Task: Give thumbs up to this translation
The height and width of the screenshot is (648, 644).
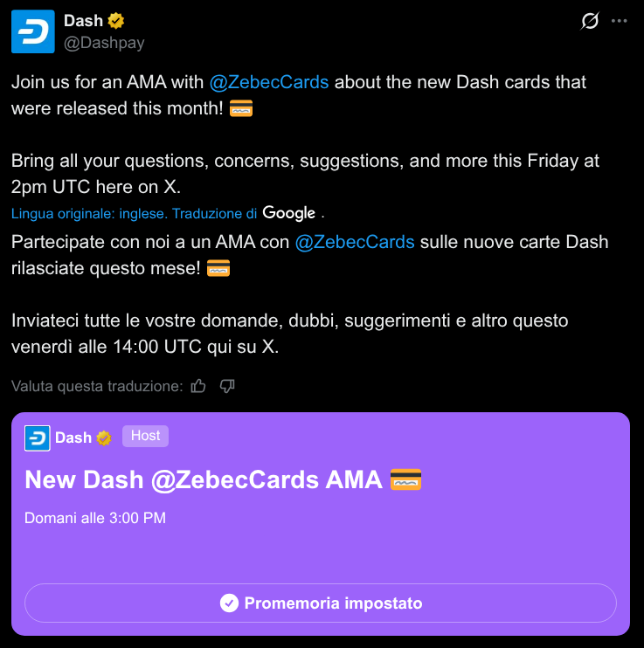Action: click(x=198, y=386)
